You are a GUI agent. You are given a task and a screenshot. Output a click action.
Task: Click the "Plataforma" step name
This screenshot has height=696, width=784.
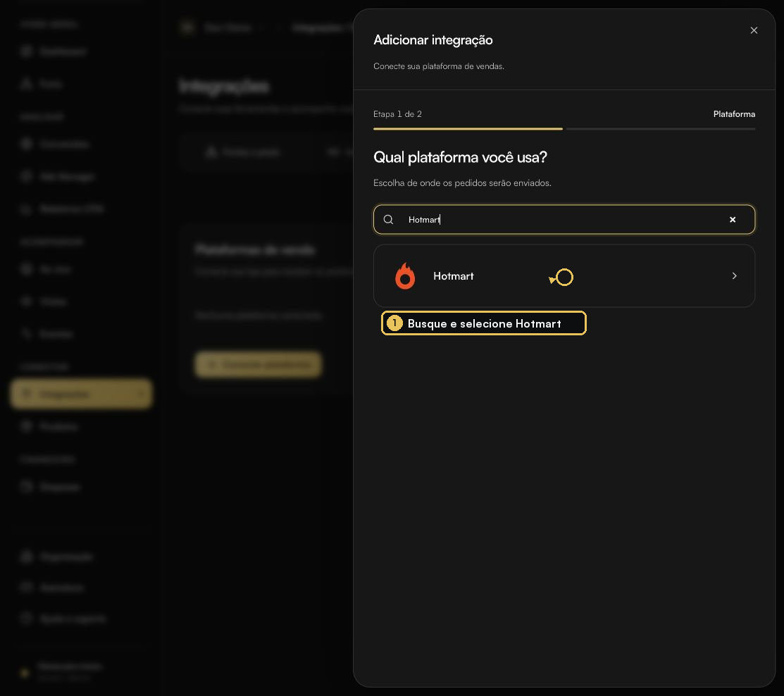pos(734,114)
